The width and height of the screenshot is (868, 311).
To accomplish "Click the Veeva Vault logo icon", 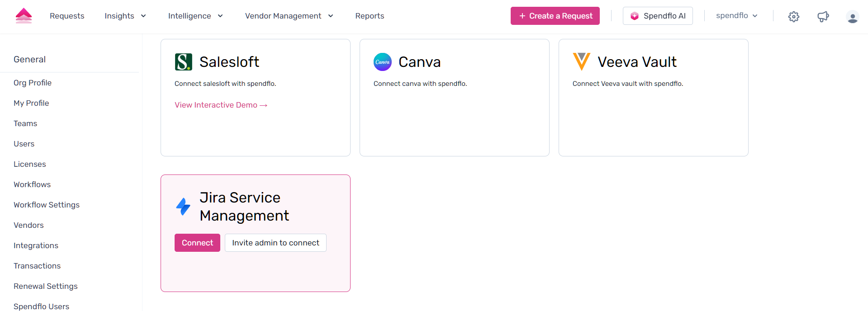I will click(581, 62).
